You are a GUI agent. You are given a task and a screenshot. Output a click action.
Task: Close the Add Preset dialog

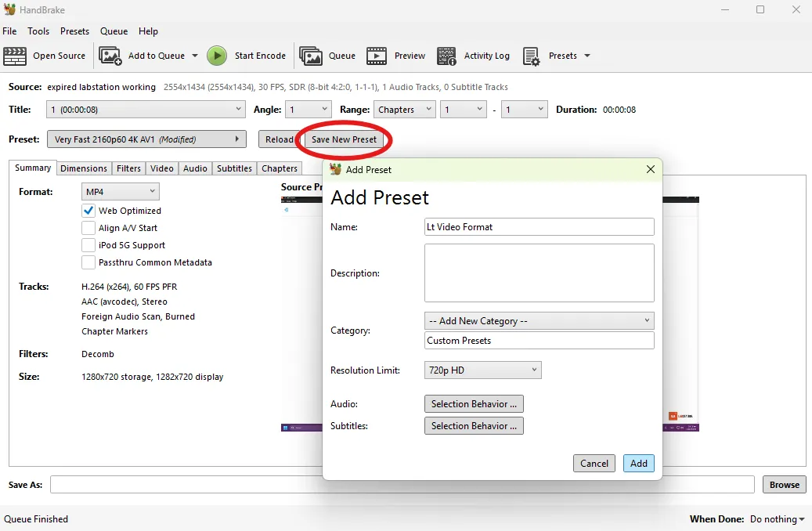651,169
